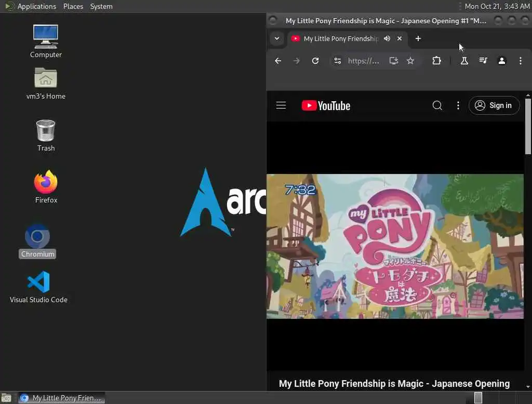The image size is (532, 404).
Task: Open the Chrome Labs flask icon
Action: pos(464,61)
